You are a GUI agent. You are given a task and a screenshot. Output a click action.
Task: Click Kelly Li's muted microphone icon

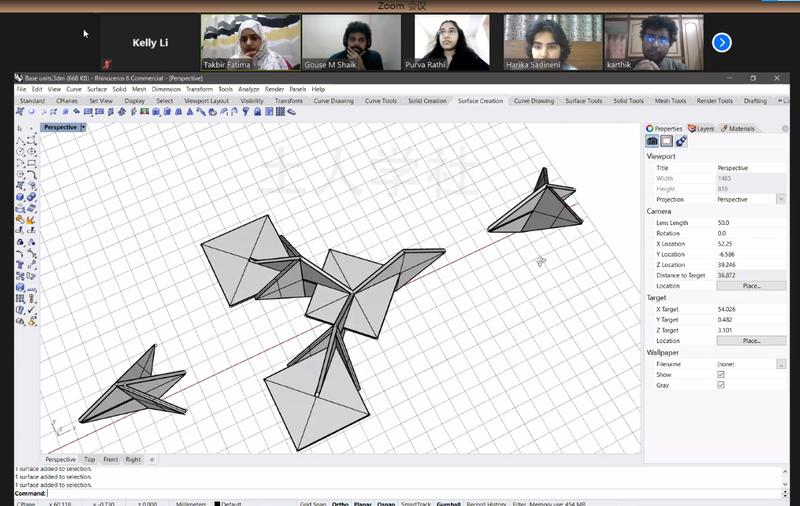[107, 64]
